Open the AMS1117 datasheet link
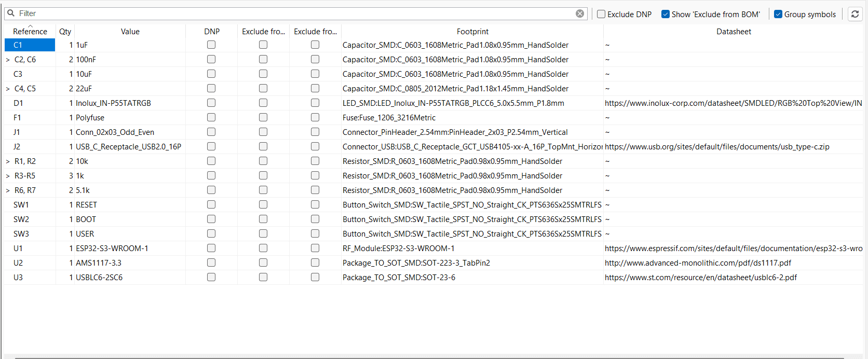Screen dimensions: 868x359 click(x=698, y=263)
